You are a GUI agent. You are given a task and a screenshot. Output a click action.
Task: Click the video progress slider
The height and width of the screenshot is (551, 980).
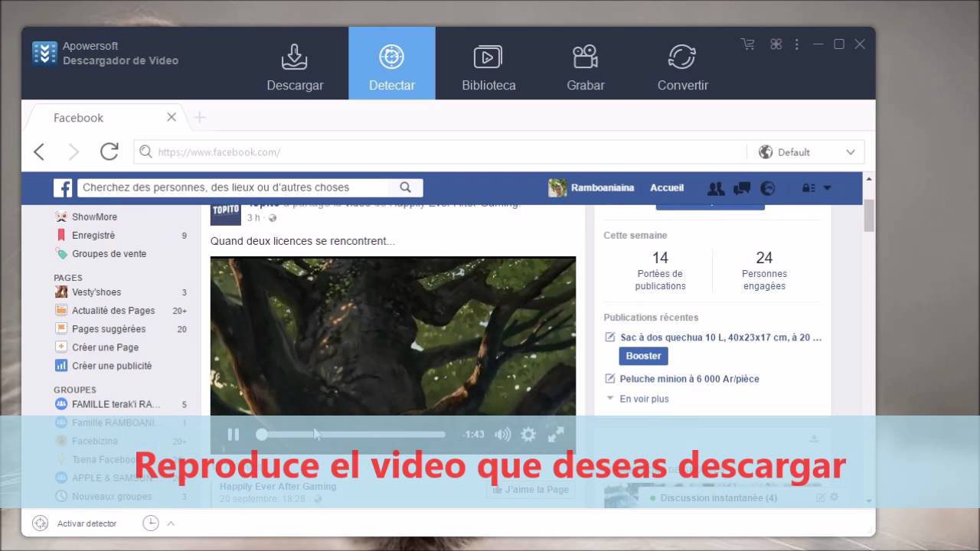point(353,435)
